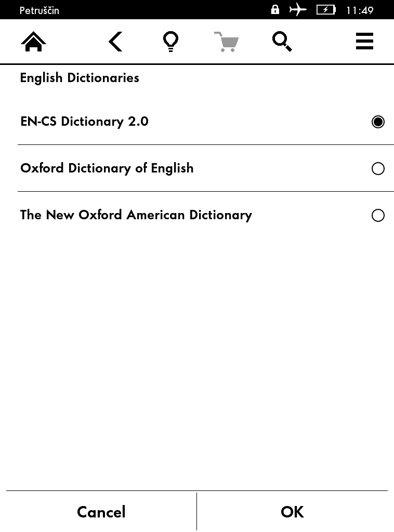Go to the Home screen icon
The image size is (394, 532).
pos(33,42)
